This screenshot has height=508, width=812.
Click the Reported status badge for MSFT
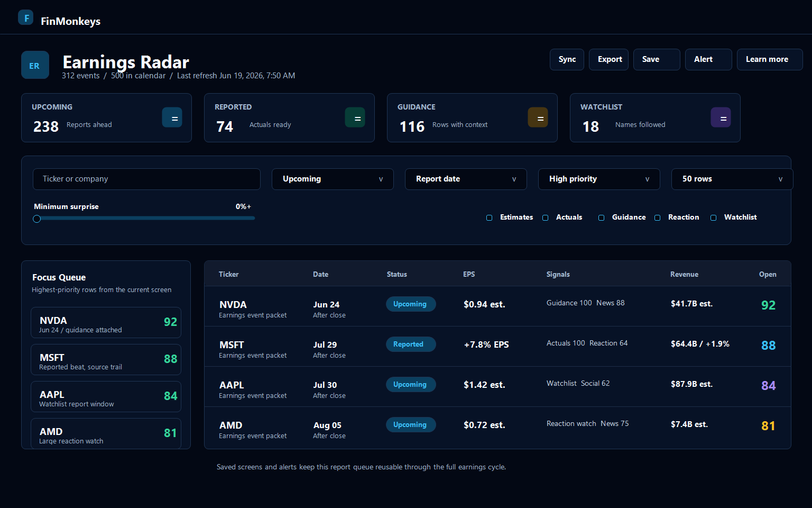[x=411, y=344]
